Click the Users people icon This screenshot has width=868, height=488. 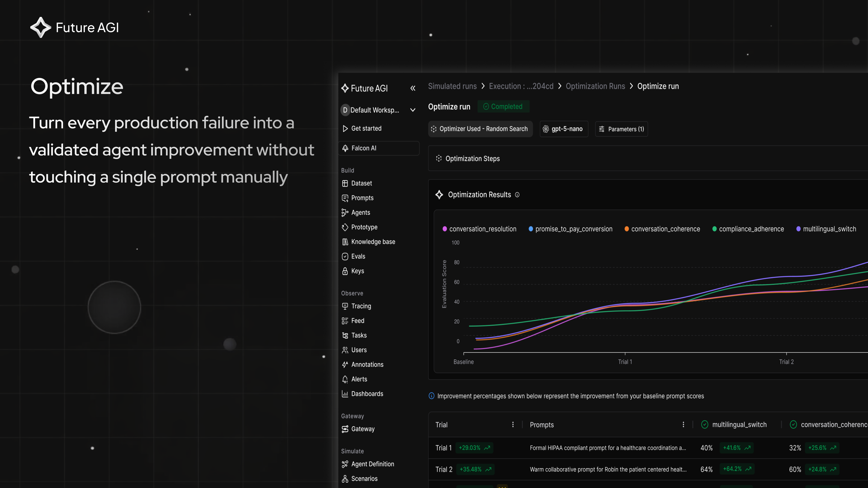click(x=345, y=350)
